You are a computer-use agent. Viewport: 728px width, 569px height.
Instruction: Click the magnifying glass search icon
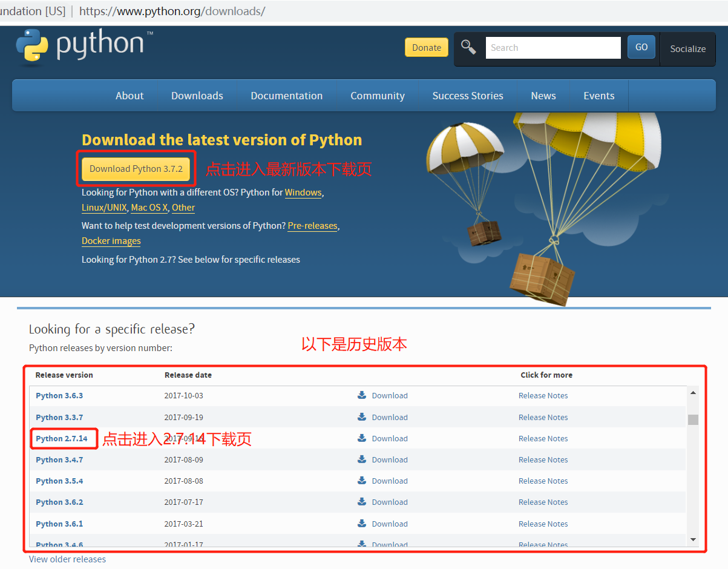coord(468,47)
